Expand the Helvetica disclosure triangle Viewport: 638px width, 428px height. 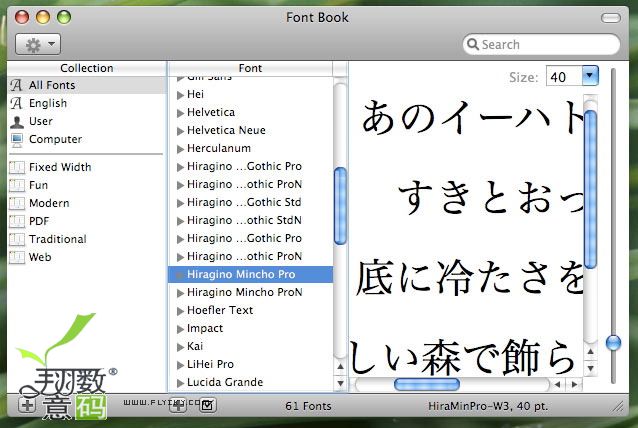[x=180, y=113]
